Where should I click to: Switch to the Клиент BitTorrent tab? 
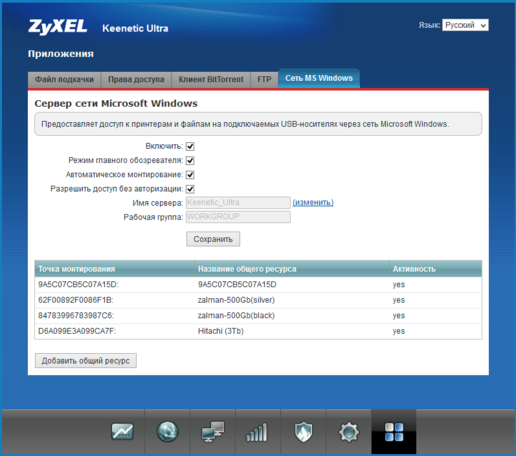(x=211, y=80)
